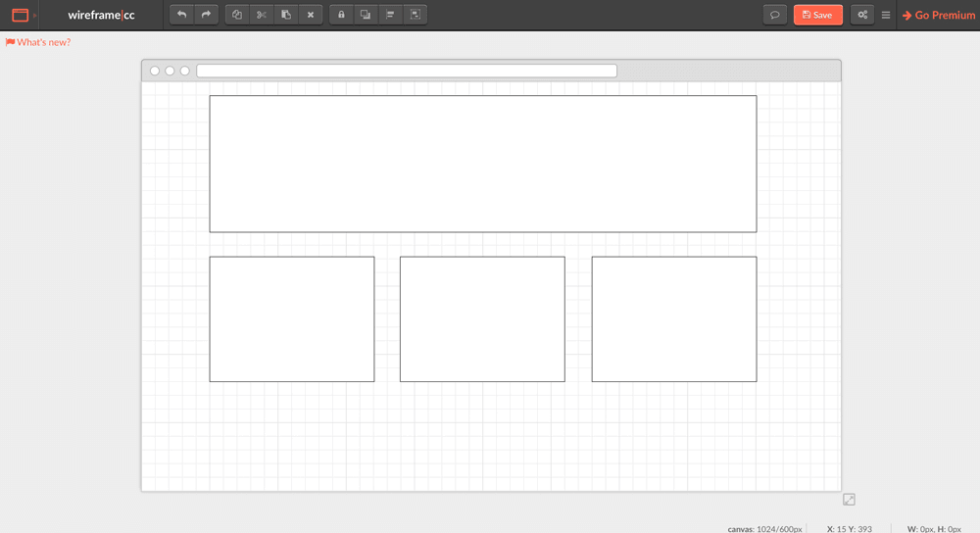Click the Go Premium link
The image size is (980, 533).
(x=939, y=15)
